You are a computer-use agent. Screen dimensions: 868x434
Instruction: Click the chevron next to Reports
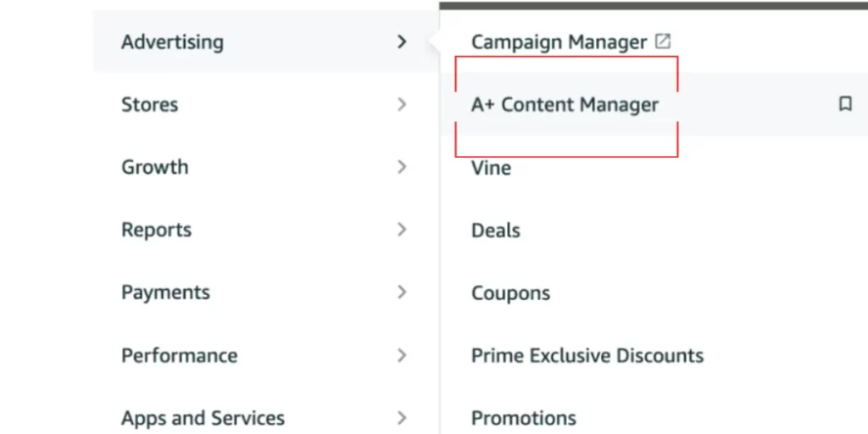click(x=402, y=230)
